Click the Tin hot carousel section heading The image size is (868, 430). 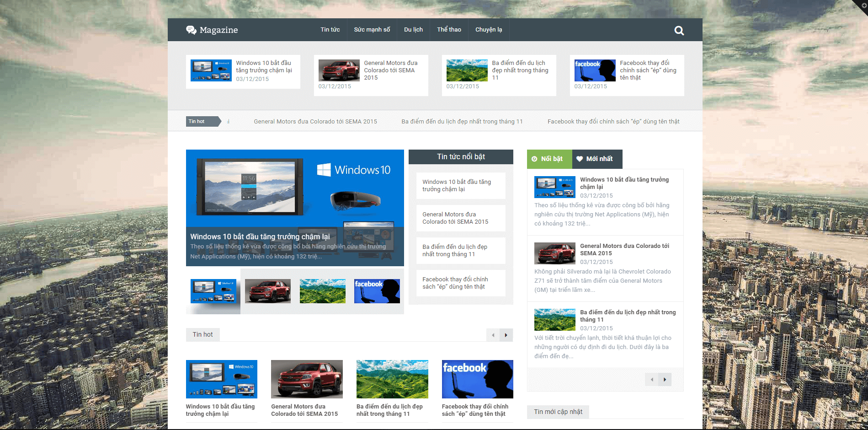(x=203, y=335)
